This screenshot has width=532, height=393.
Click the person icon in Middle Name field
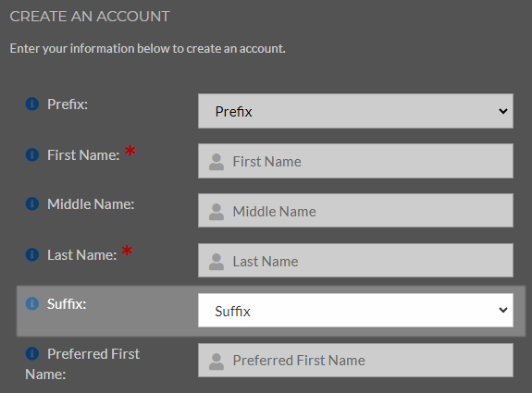(217, 212)
